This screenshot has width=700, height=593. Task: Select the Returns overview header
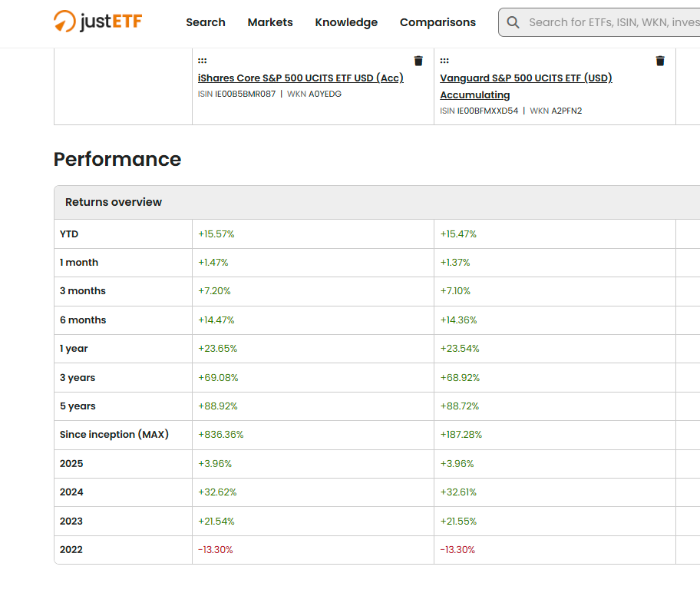tap(114, 202)
